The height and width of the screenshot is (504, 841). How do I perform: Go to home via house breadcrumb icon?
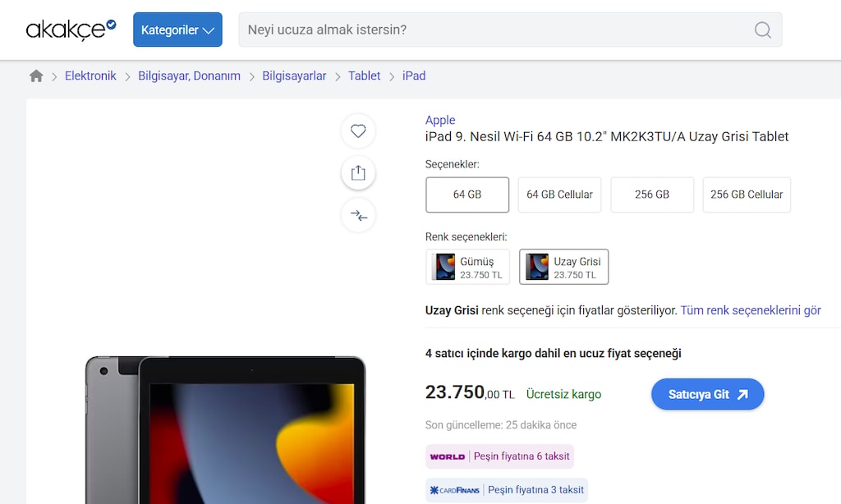(x=36, y=76)
